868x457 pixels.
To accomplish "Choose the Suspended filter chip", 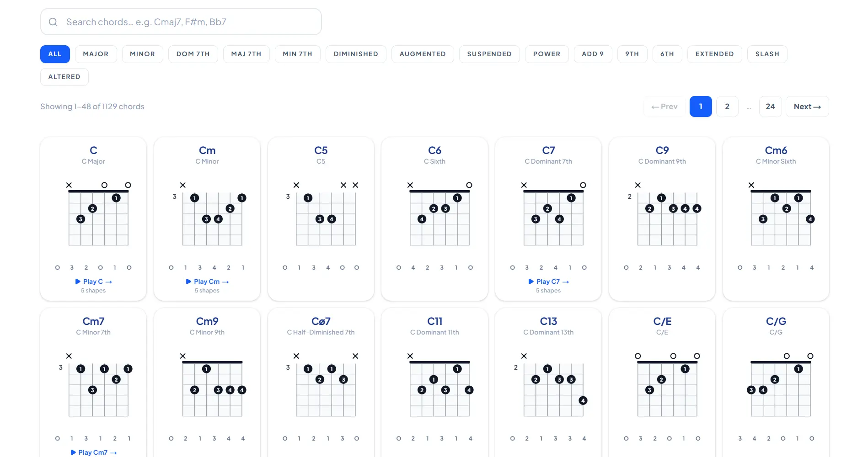I will click(x=489, y=54).
